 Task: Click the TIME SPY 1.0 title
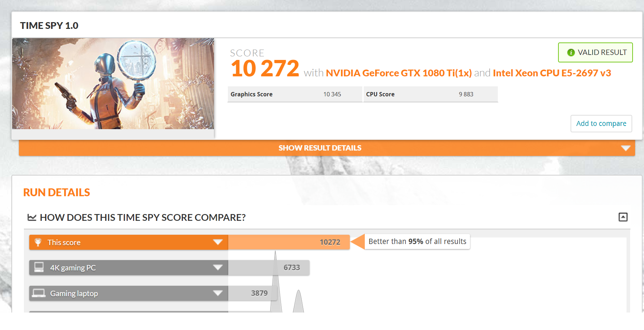pos(49,26)
